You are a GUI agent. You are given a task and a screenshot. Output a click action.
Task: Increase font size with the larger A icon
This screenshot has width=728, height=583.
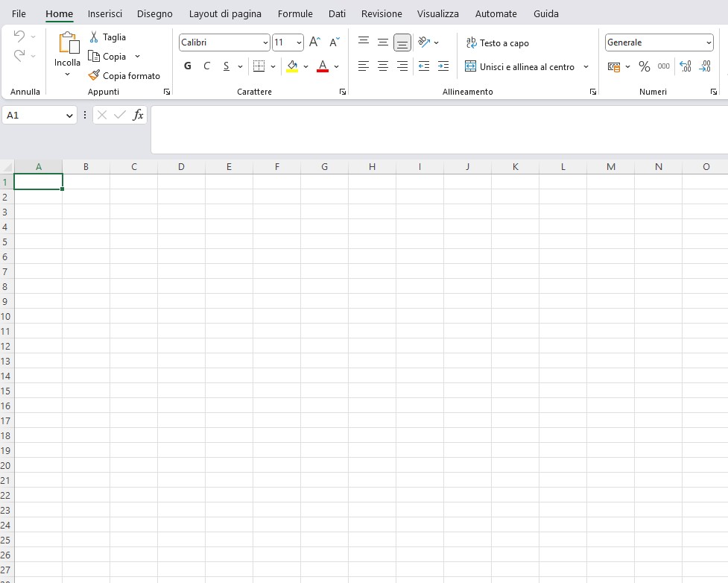tap(314, 42)
